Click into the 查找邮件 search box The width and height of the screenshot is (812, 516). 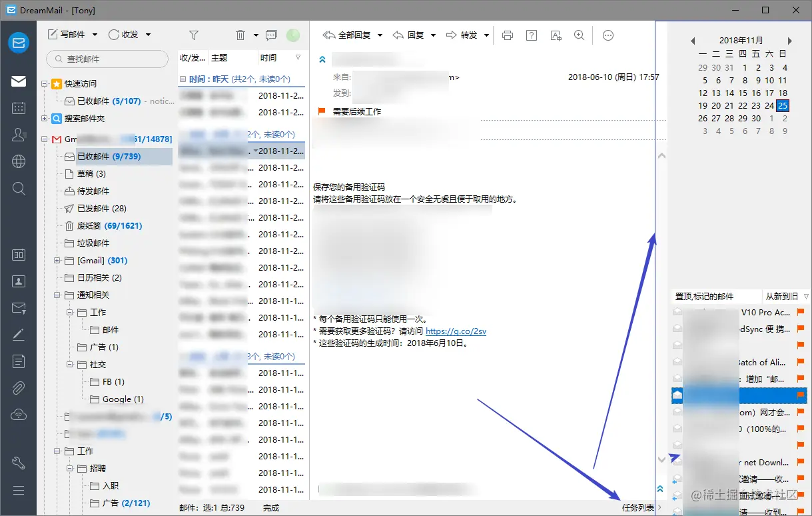click(x=107, y=59)
